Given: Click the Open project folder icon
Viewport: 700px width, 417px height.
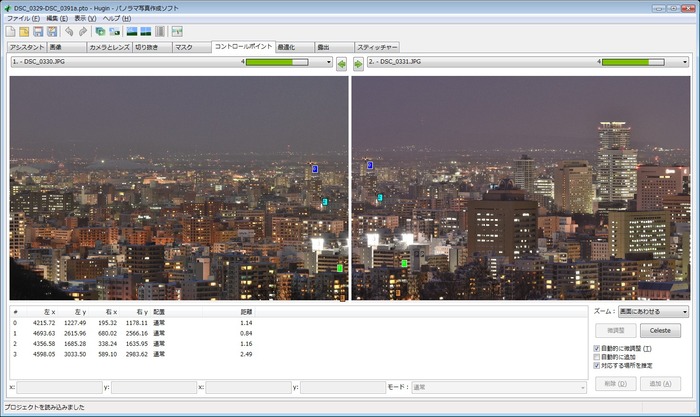Looking at the screenshot, I should 24,31.
